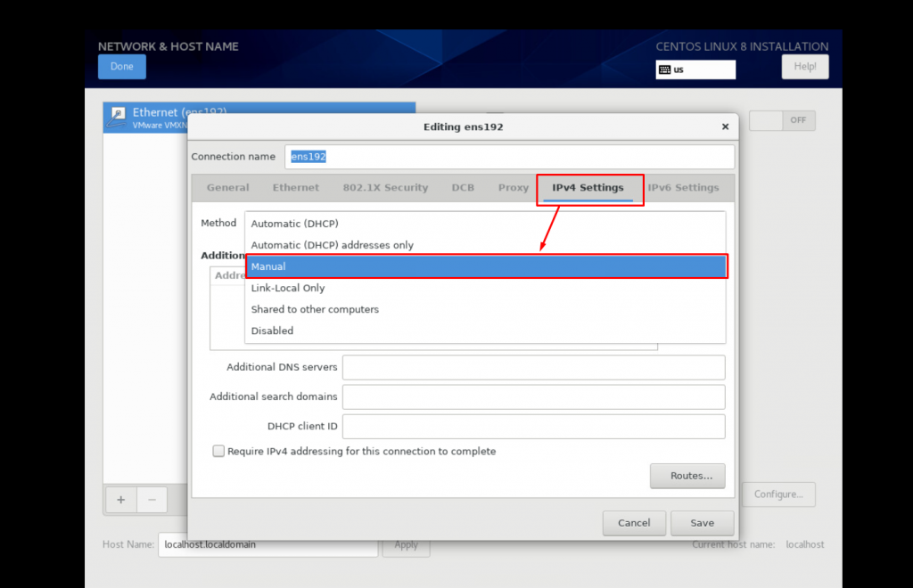Open the Routes dialog
Viewport: 913px width, 588px height.
(x=687, y=475)
